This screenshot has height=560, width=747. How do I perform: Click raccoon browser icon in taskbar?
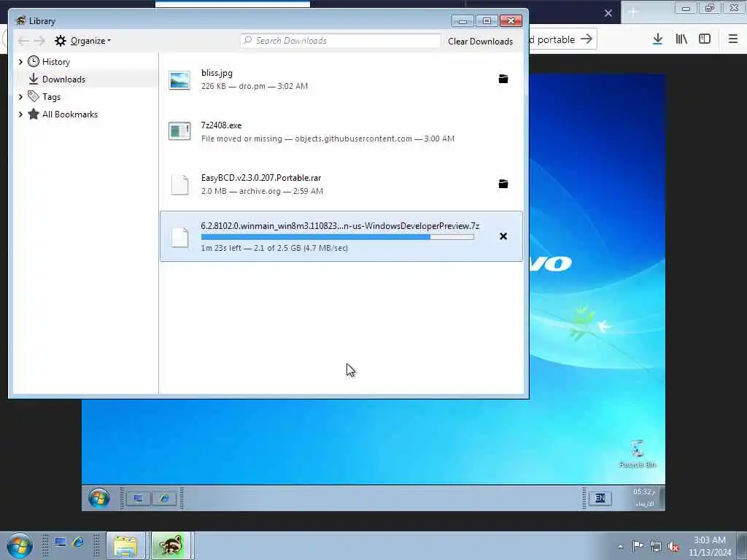tap(171, 545)
